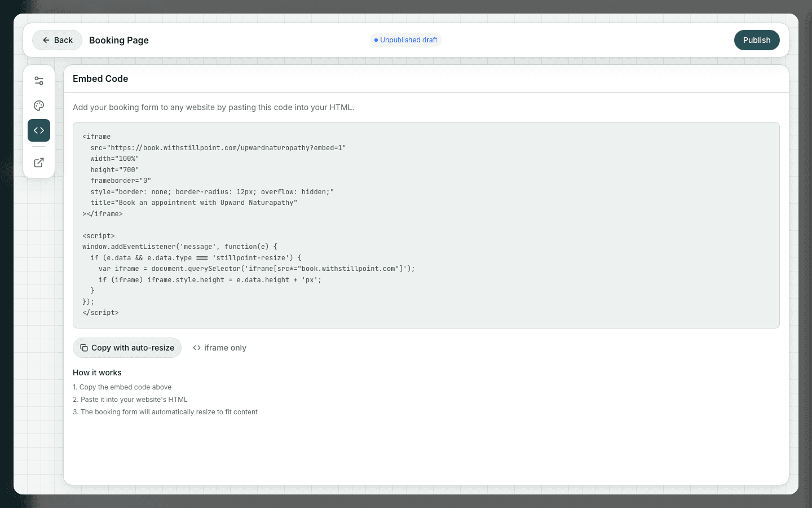Image resolution: width=812 pixels, height=508 pixels.
Task: Click the document.querySelector code line
Action: (257, 269)
